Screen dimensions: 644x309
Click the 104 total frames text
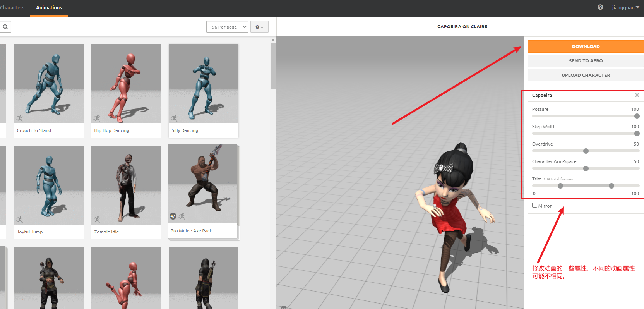point(558,179)
